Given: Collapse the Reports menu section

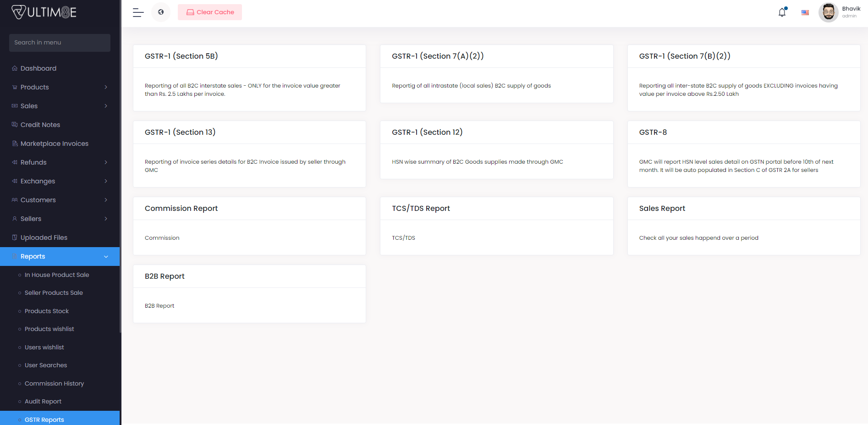Looking at the screenshot, I should coord(106,256).
